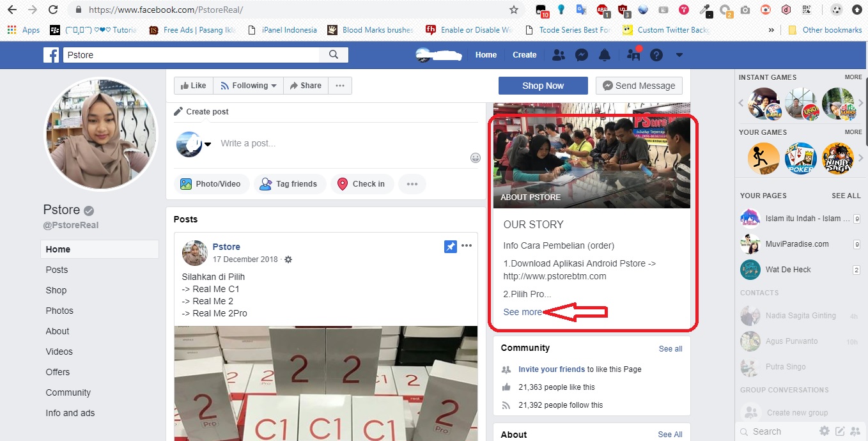Open Messenger icon in header
The height and width of the screenshot is (441, 868).
tap(582, 55)
